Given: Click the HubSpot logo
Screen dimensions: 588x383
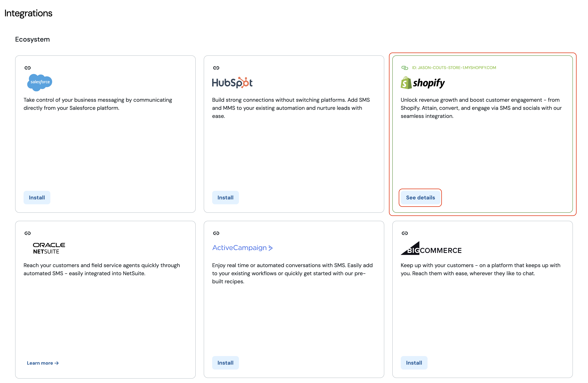Looking at the screenshot, I should [x=232, y=83].
